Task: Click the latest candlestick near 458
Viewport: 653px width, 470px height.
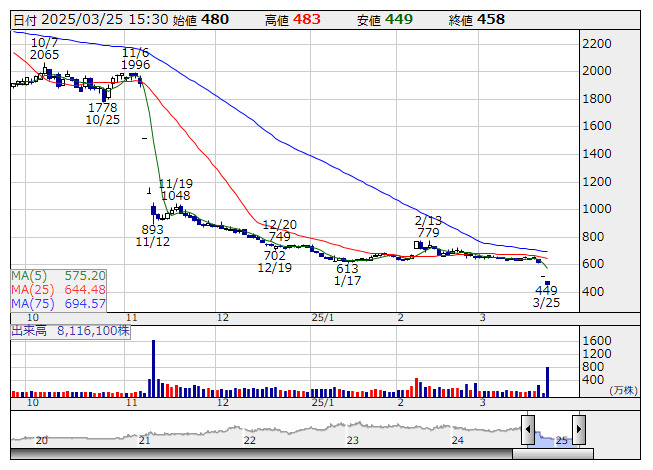Action: (x=547, y=283)
